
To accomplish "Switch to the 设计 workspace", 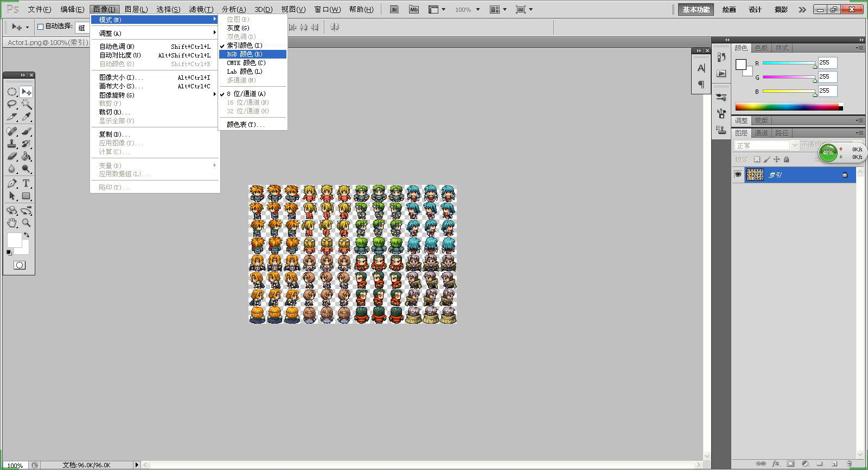I will tap(755, 9).
